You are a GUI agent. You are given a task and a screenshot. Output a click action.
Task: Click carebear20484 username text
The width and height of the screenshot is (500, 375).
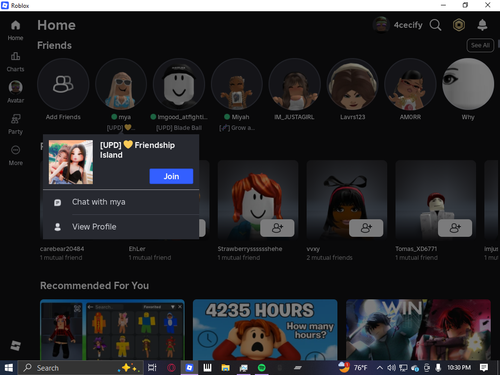(62, 249)
